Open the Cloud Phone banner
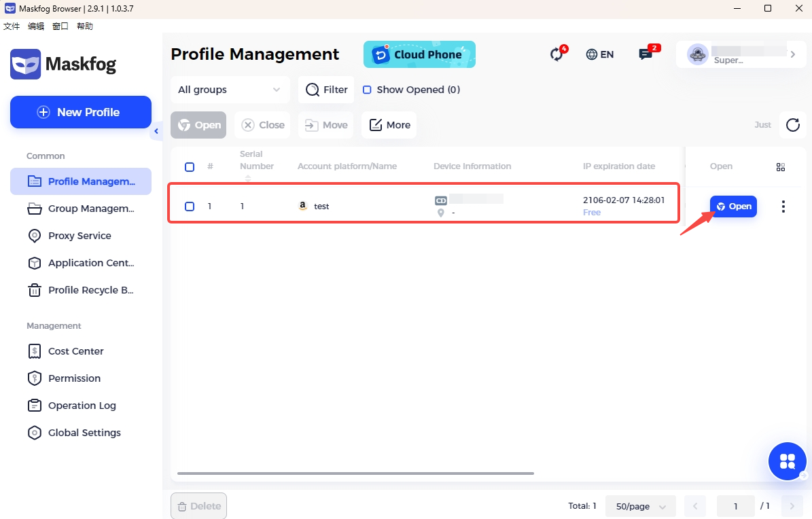812x519 pixels. pyautogui.click(x=419, y=54)
